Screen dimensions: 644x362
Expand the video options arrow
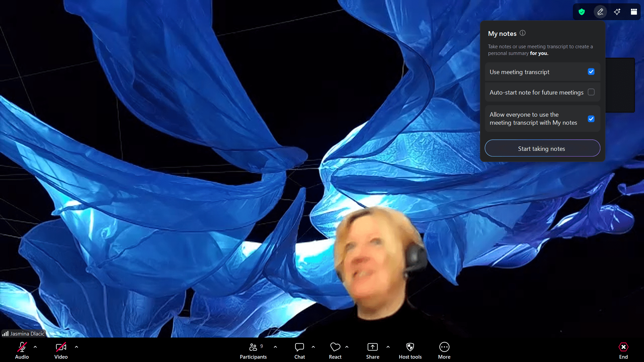tap(76, 347)
